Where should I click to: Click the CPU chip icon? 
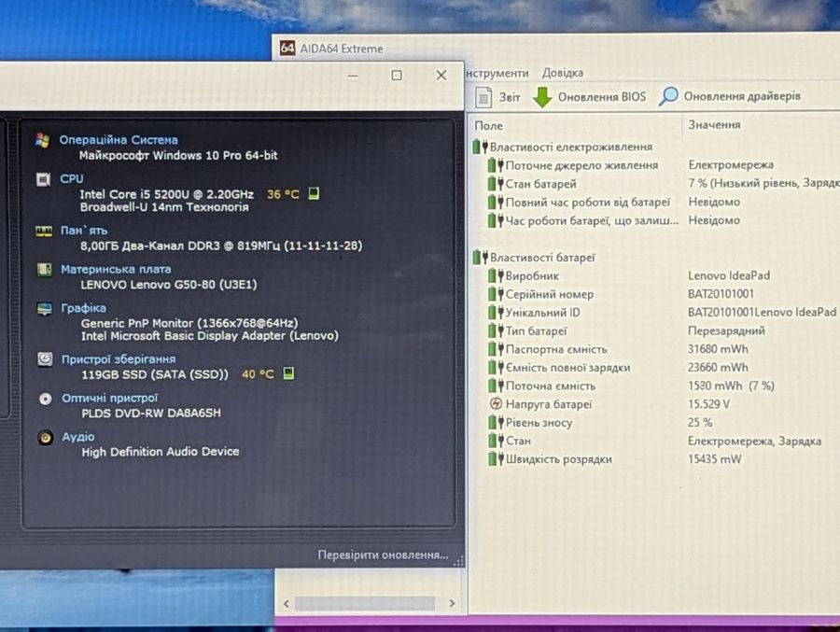(x=43, y=179)
